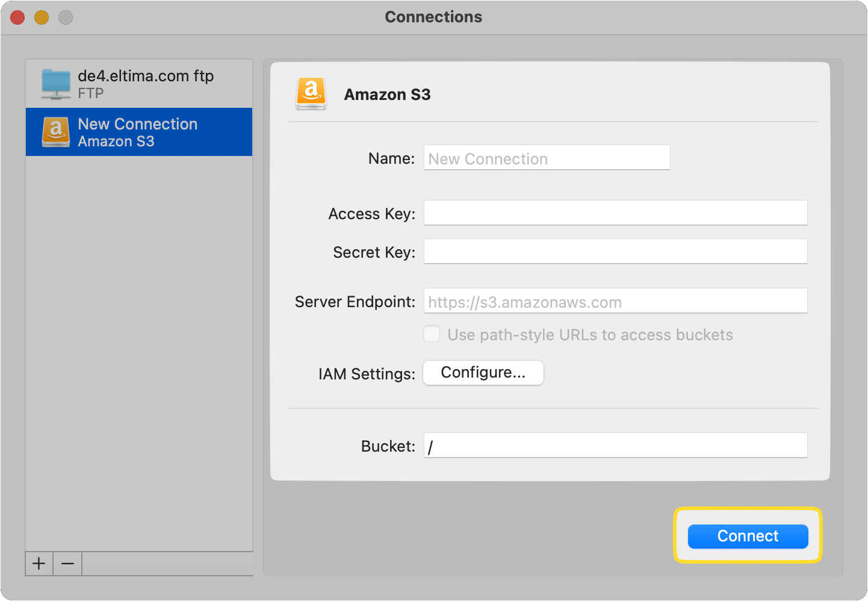The height and width of the screenshot is (601, 868).
Task: Click the Server Endpoint field
Action: [x=615, y=300]
